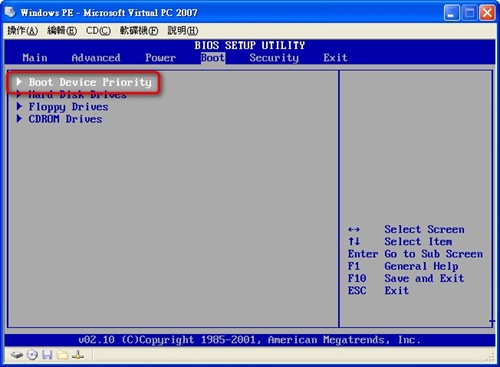Click the Select Item help text
The width and height of the screenshot is (500, 367).
pyautogui.click(x=418, y=242)
